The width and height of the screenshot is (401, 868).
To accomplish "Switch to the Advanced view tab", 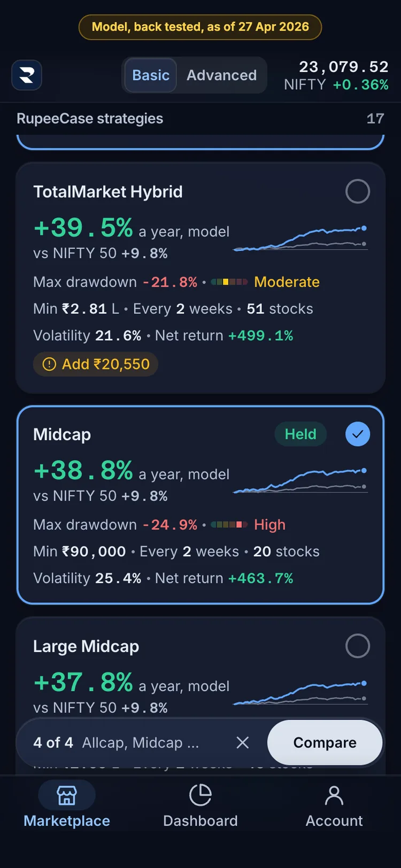I will (221, 75).
